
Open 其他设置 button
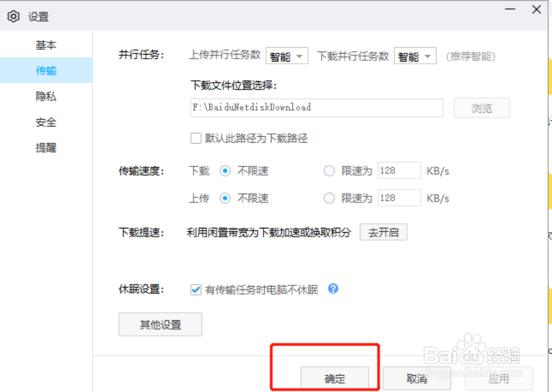coord(161,324)
